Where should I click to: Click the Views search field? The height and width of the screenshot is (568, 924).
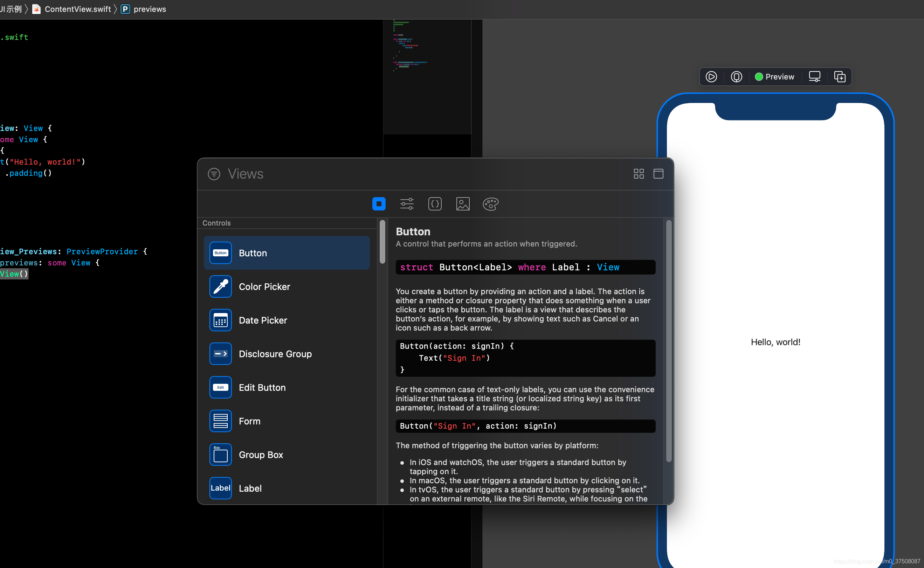[413, 174]
